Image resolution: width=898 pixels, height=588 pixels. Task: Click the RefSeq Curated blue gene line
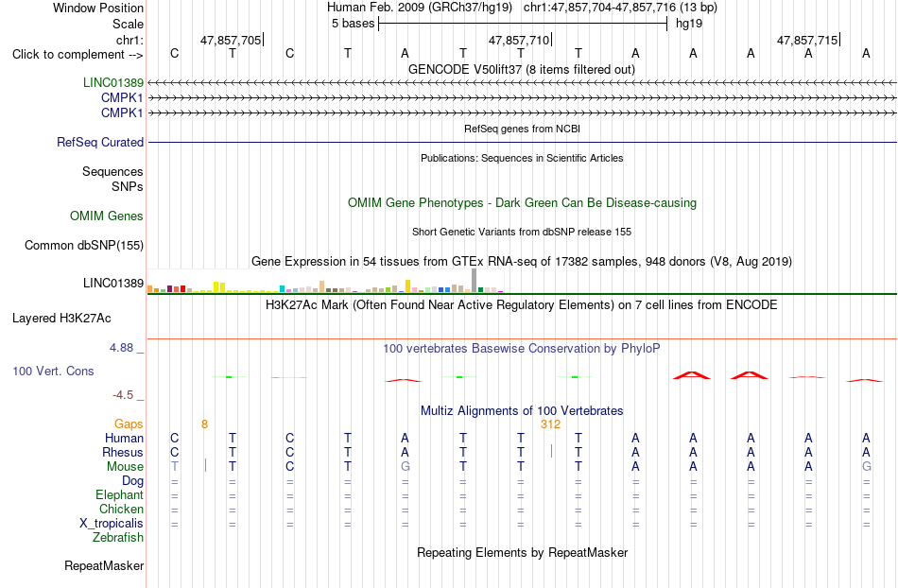523,142
